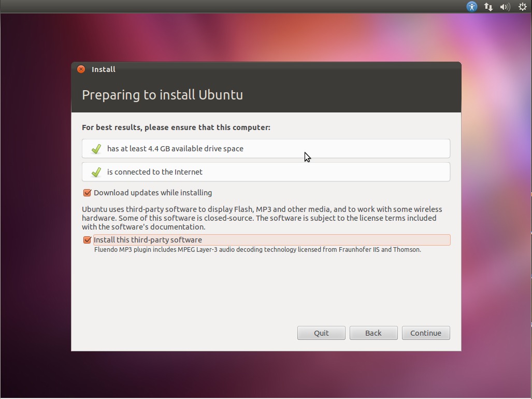Click the green checkmark beside Internet connection
The image size is (532, 399).
96,172
